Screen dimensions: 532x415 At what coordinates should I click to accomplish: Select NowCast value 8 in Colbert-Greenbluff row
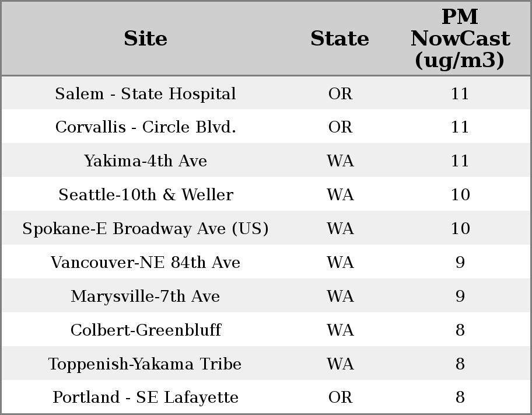460,330
